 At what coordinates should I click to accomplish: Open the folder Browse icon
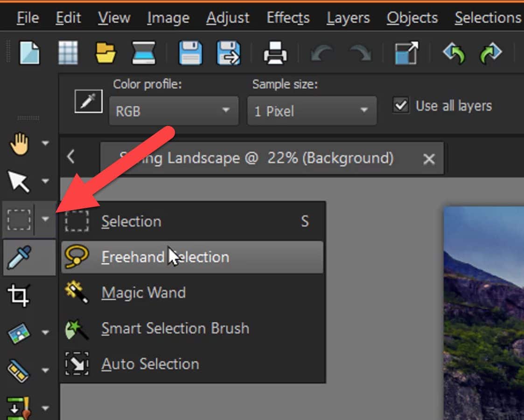point(106,52)
